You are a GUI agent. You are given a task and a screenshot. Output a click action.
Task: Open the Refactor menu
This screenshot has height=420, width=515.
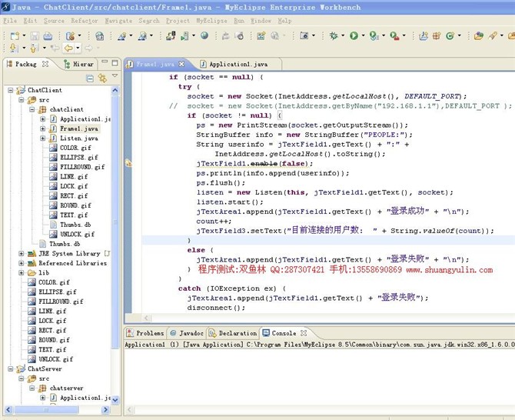click(x=85, y=21)
